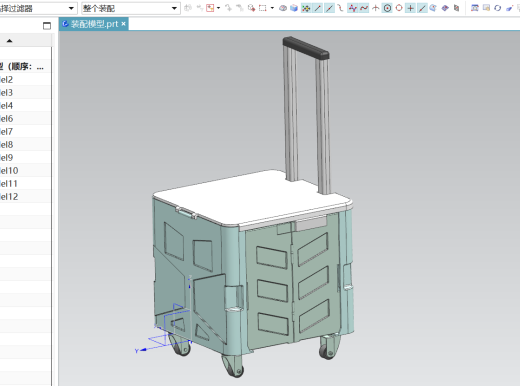520x386 pixels.
Task: Open the selection filter icon dropdown arrow
Action: (218, 8)
